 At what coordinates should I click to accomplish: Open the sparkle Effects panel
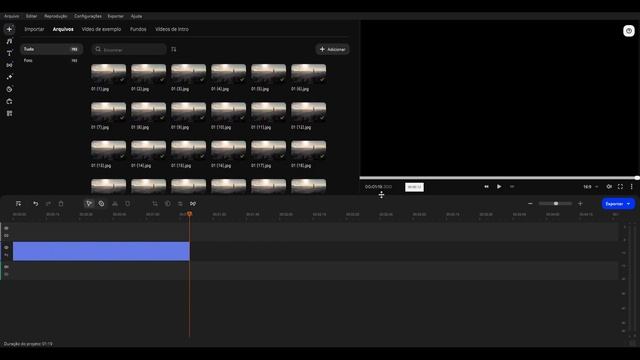9,77
